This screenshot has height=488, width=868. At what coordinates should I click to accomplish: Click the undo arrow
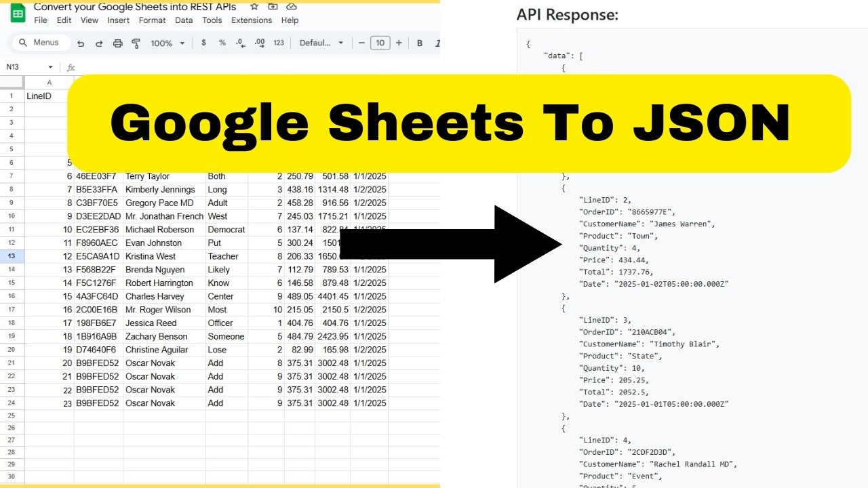pos(81,43)
